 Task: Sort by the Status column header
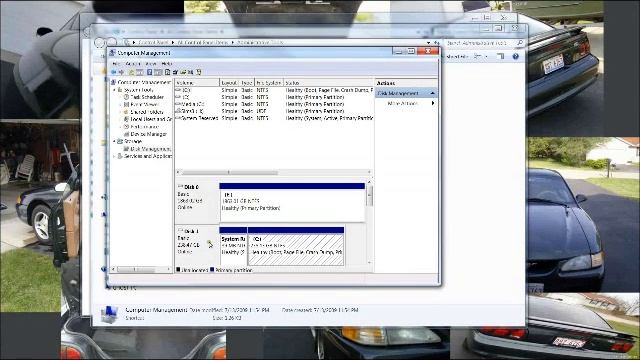[328, 83]
